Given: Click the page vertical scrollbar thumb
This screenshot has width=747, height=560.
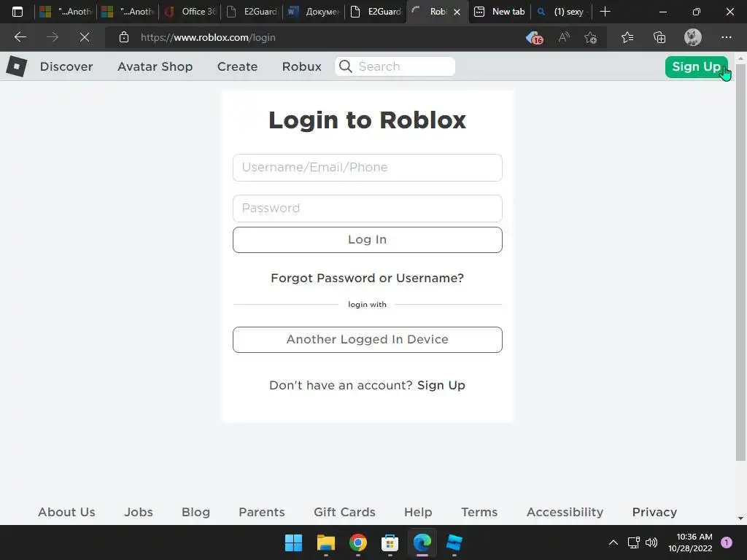Looking at the screenshot, I should point(740,262).
